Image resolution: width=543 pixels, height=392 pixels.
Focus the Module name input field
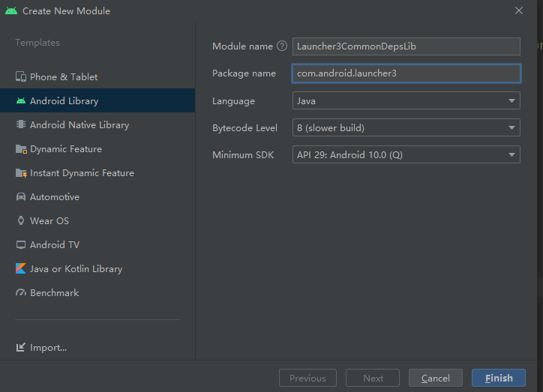point(406,46)
